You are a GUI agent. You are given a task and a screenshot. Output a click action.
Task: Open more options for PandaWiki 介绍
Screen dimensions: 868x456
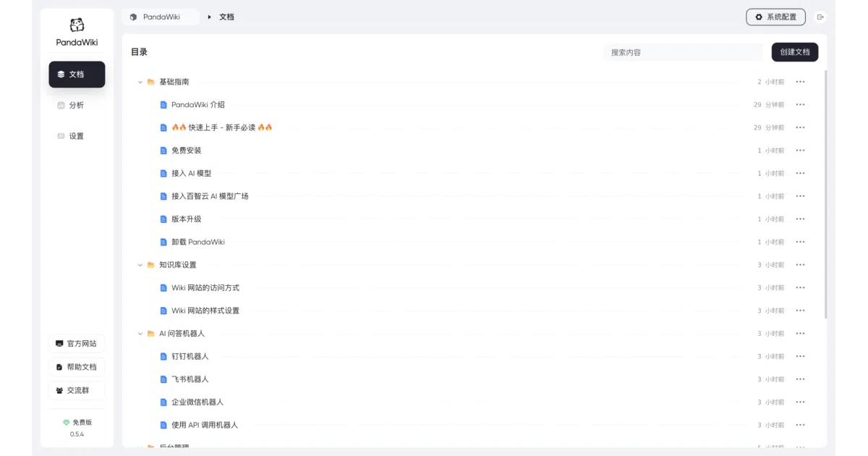[x=800, y=105]
